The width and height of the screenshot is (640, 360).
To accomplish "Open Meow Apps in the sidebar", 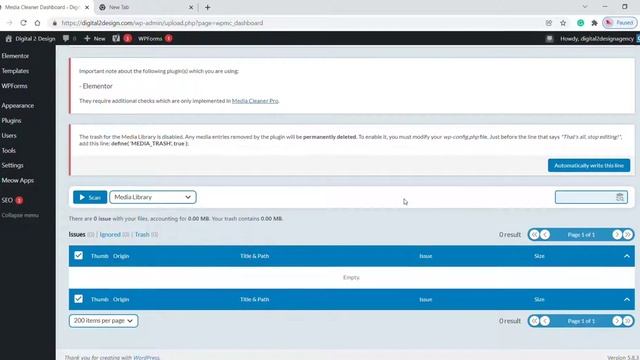I will [18, 180].
